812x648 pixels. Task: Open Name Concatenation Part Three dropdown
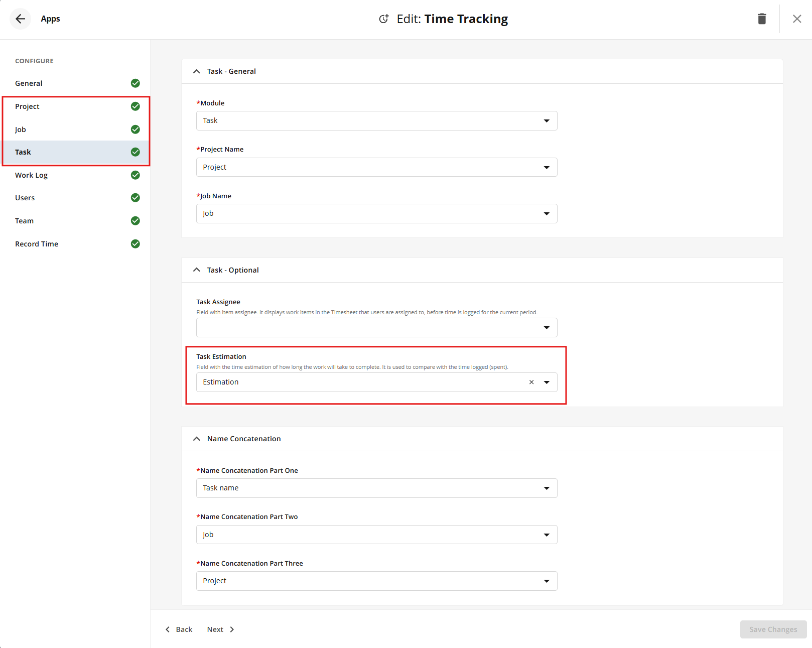point(376,581)
